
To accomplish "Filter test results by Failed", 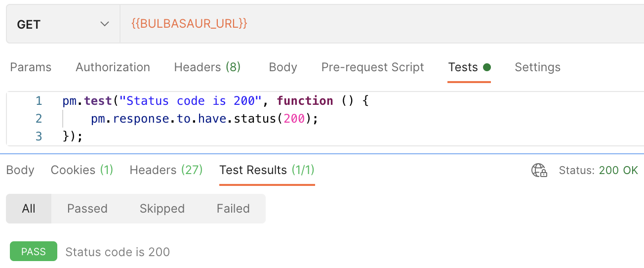I will tap(233, 209).
